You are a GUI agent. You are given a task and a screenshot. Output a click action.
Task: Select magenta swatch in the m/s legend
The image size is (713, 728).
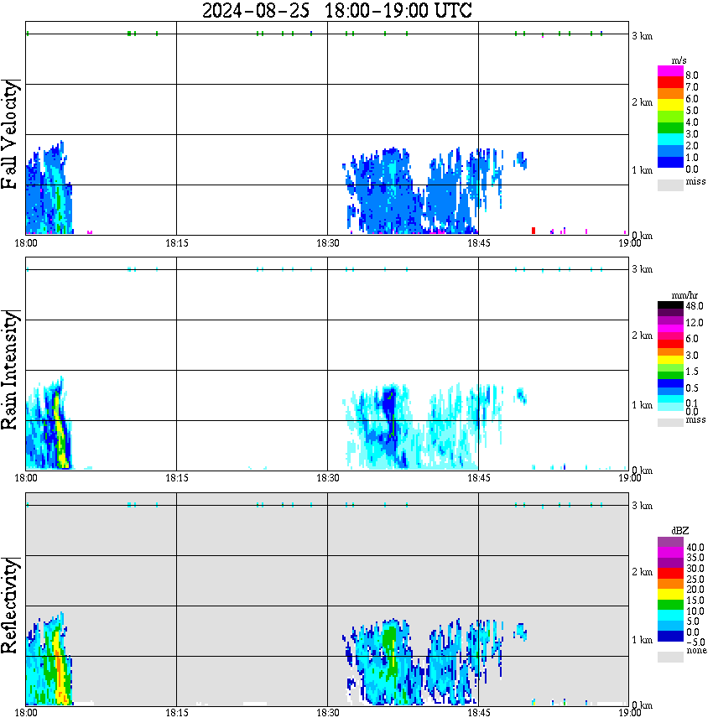pyautogui.click(x=670, y=71)
